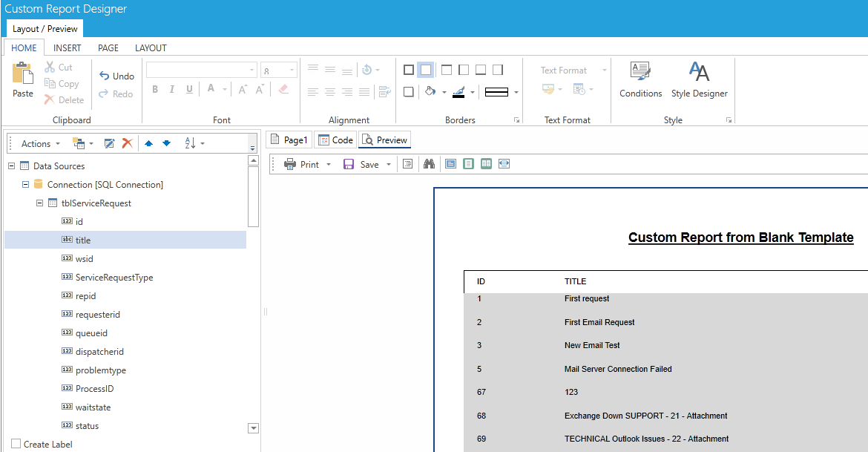The width and height of the screenshot is (868, 452).
Task: Apply the right border option
Action: tap(498, 70)
